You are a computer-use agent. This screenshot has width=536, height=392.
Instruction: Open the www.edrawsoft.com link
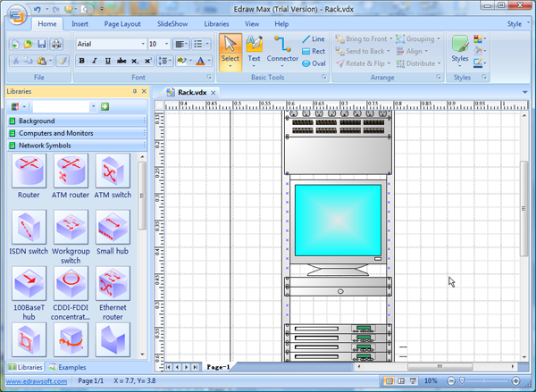click(35, 381)
